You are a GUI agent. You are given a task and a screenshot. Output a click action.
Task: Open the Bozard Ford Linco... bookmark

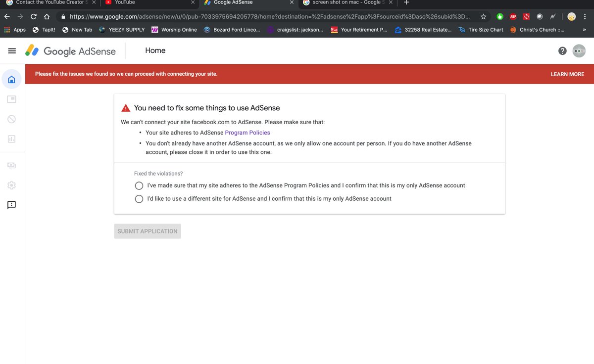coord(232,30)
